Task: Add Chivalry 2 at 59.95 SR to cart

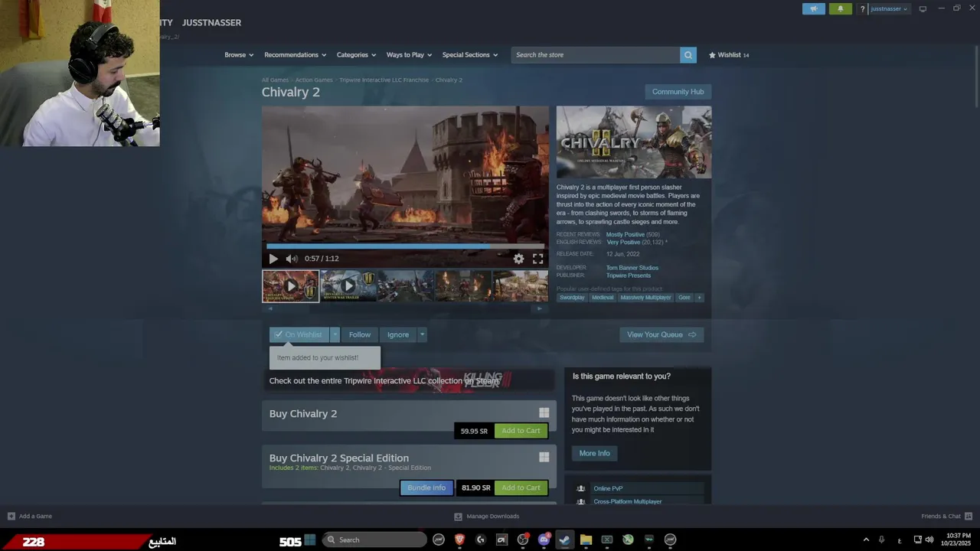Action: 521,431
